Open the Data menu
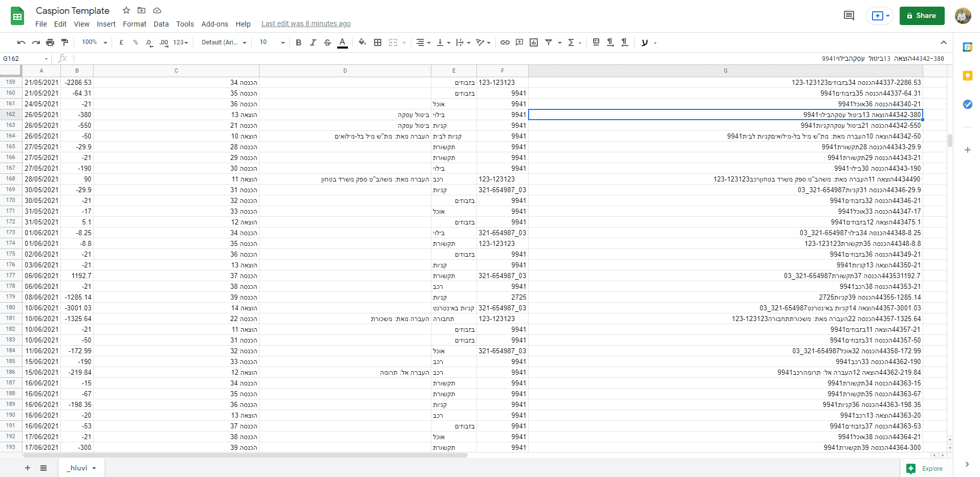The height and width of the screenshot is (477, 980). pyautogui.click(x=161, y=24)
